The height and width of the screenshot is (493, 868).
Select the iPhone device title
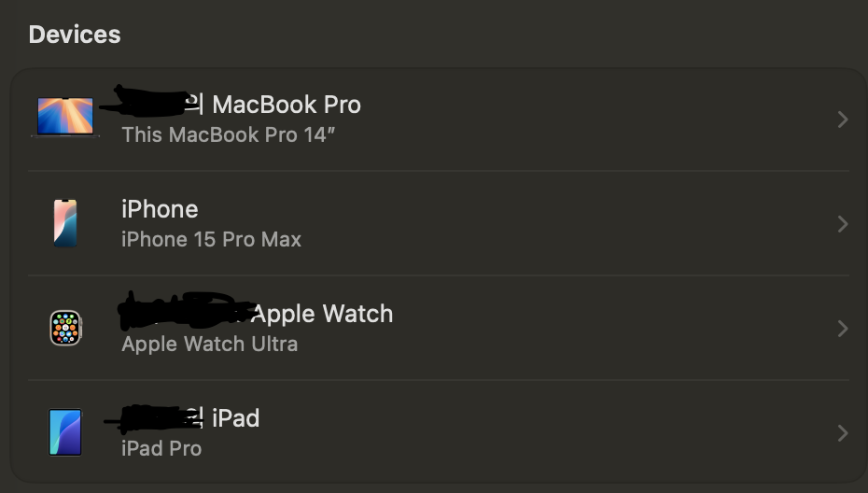(160, 209)
